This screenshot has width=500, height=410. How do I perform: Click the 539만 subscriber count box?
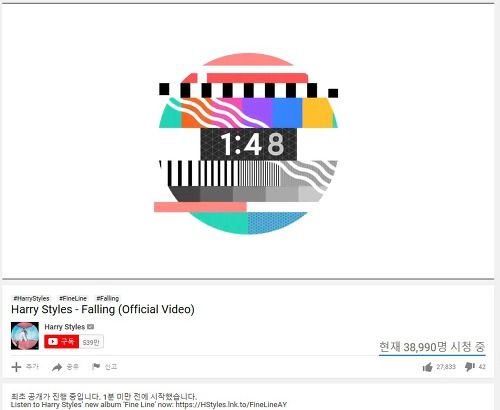[91, 342]
